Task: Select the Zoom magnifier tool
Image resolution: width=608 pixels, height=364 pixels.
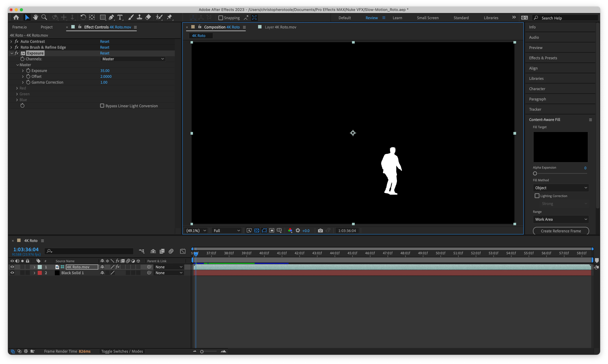Action: (44, 17)
